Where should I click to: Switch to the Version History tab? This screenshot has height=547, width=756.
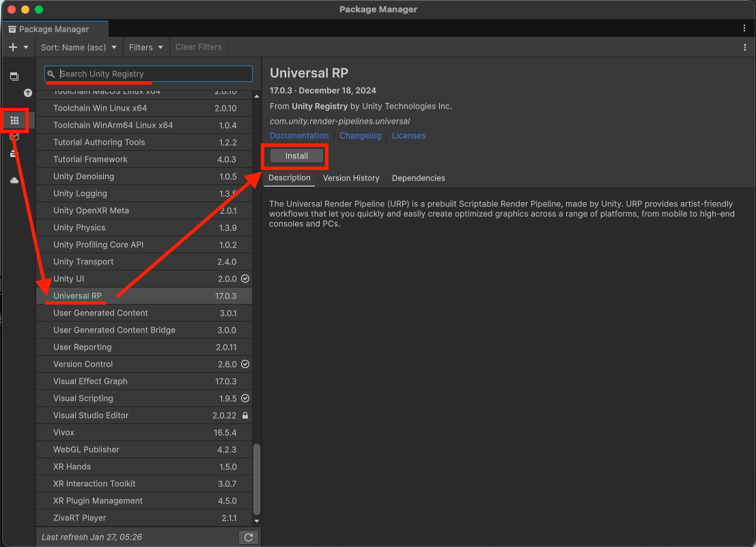351,178
